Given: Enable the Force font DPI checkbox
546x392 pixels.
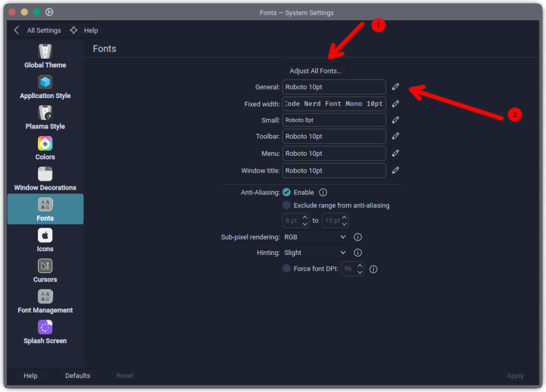Looking at the screenshot, I should [x=286, y=269].
